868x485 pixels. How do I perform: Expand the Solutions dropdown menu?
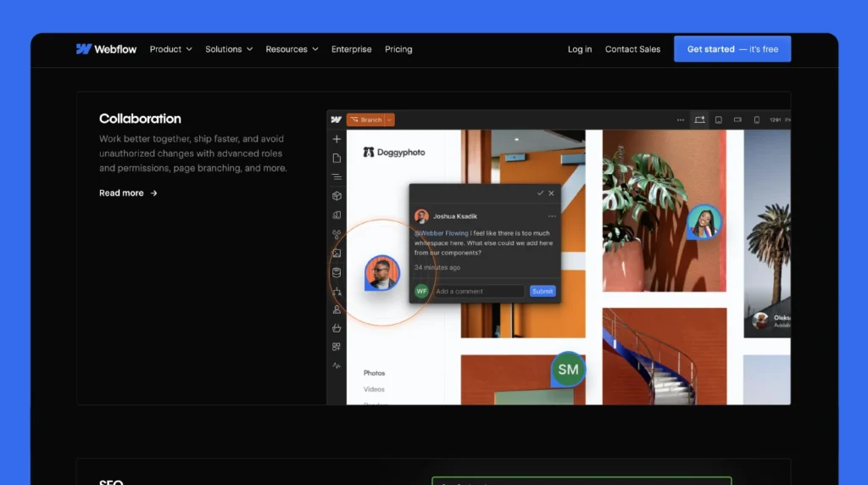[229, 49]
